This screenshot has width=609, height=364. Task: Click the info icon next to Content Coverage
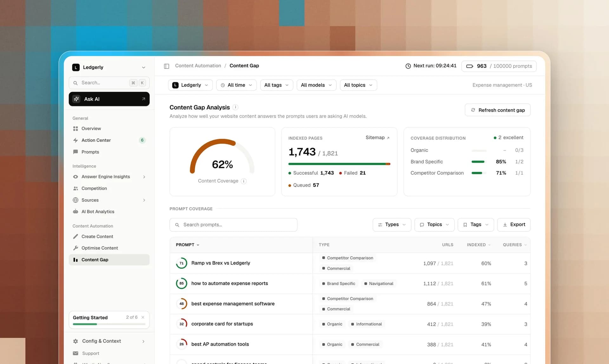(x=244, y=181)
